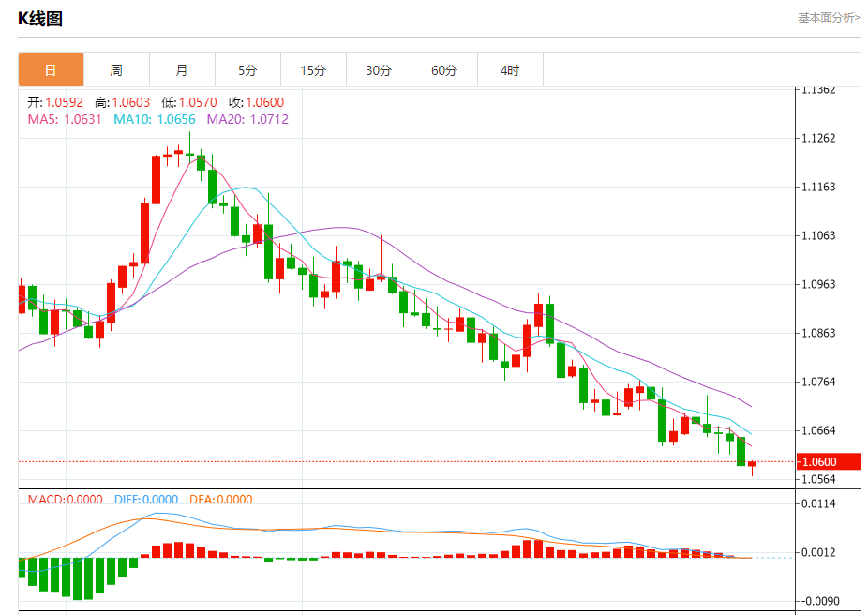Click the MA5 value 1.0631
Image resolution: width=868 pixels, height=615 pixels.
tap(82, 120)
